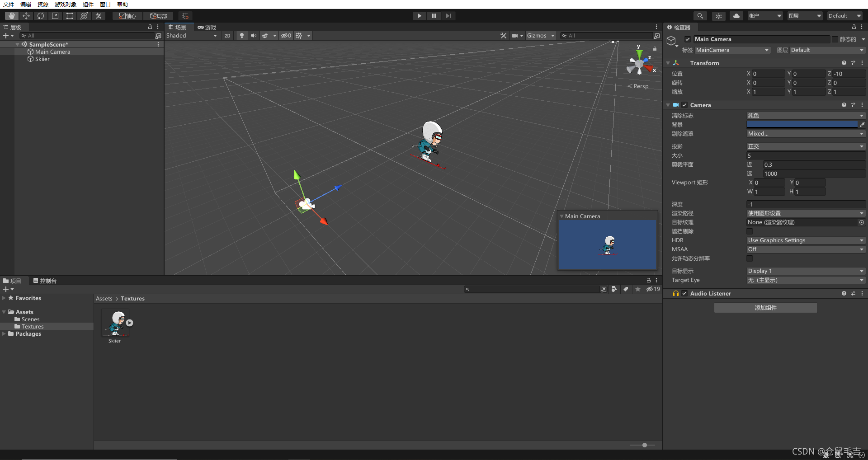The width and height of the screenshot is (868, 460).
Task: Open the 帐户 account dropdown
Action: [765, 16]
